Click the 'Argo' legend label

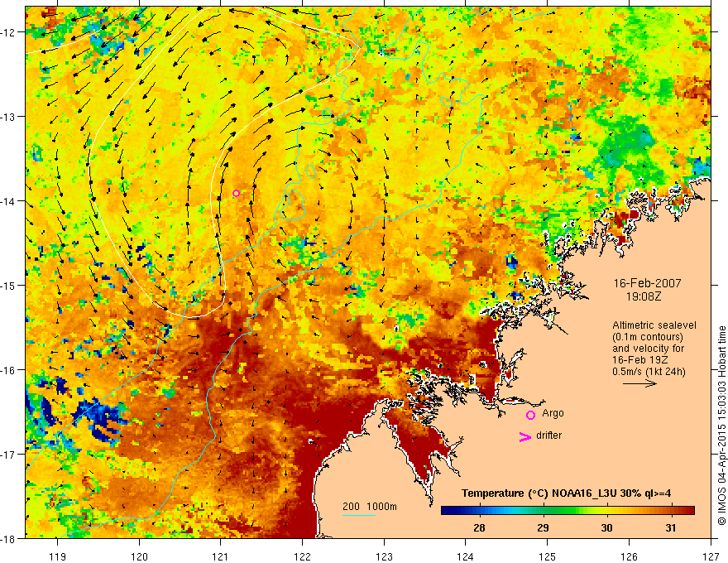[553, 413]
